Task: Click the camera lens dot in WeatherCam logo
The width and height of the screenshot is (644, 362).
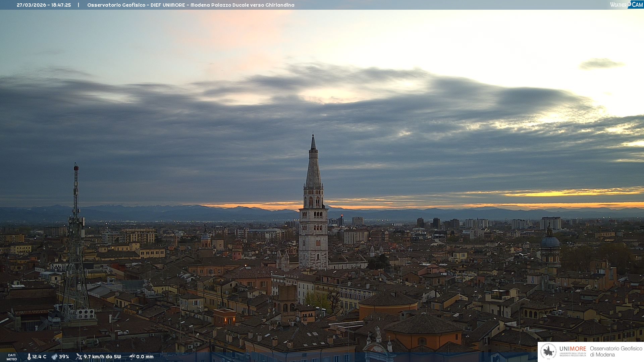Action: coord(630,3)
